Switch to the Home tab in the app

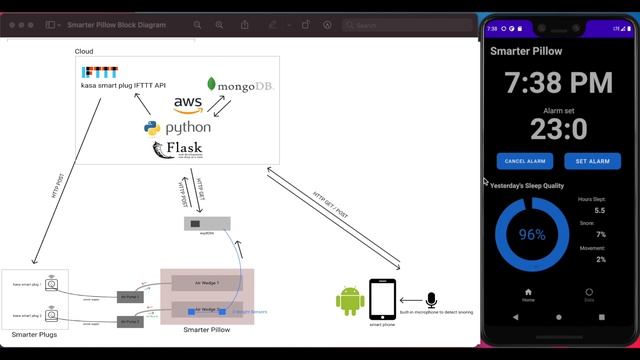(x=528, y=295)
